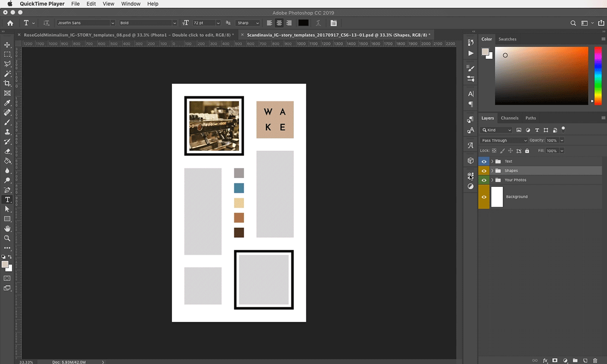Select the Eraser tool
Image resolution: width=607 pixels, height=364 pixels.
tap(7, 151)
